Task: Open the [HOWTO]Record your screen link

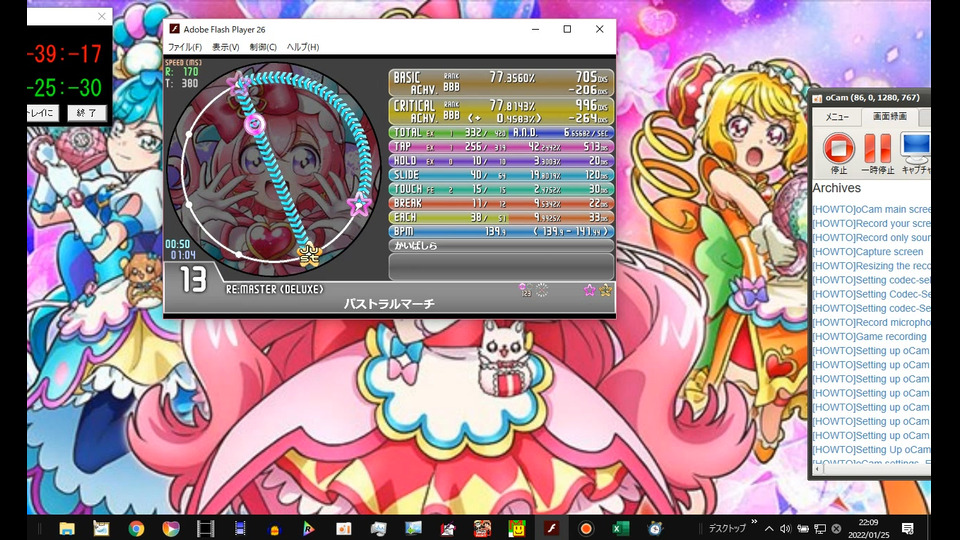Action: click(x=871, y=223)
